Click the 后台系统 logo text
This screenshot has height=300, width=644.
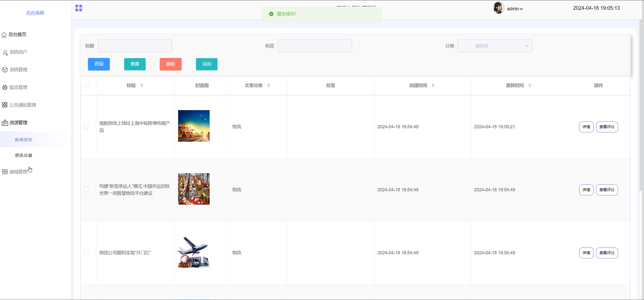pyautogui.click(x=35, y=13)
